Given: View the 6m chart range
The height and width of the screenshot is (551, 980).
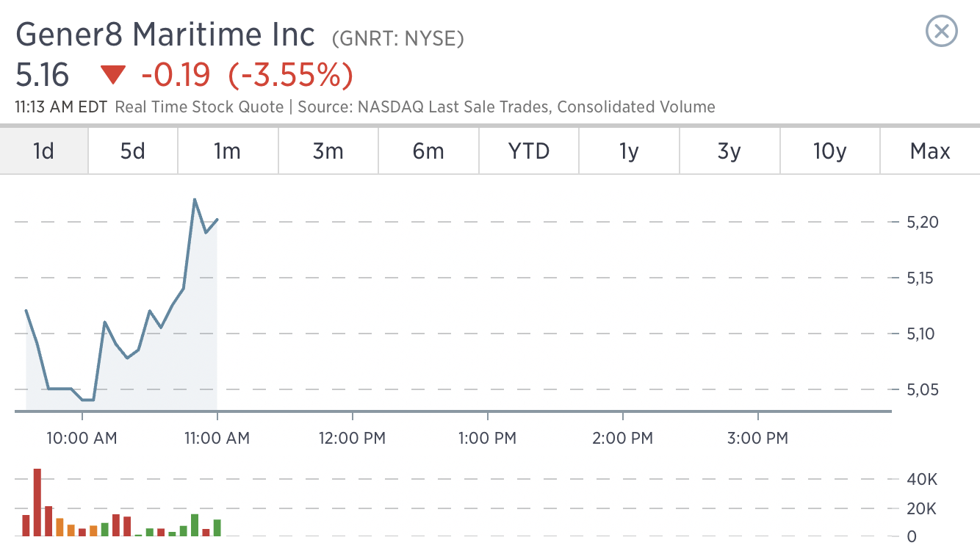Looking at the screenshot, I should 428,151.
